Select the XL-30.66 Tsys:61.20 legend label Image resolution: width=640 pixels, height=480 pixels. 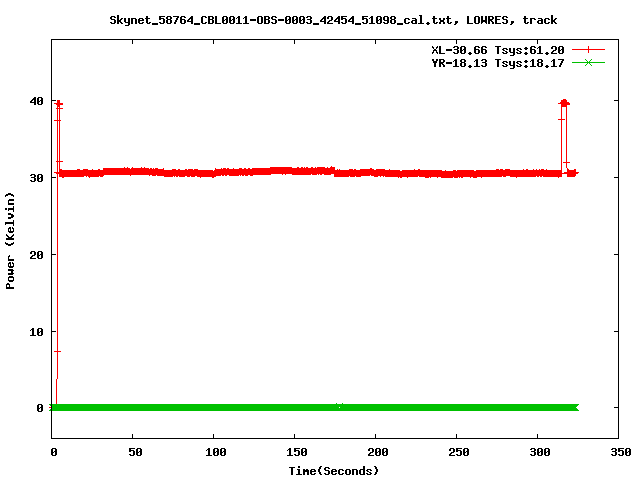(x=498, y=50)
